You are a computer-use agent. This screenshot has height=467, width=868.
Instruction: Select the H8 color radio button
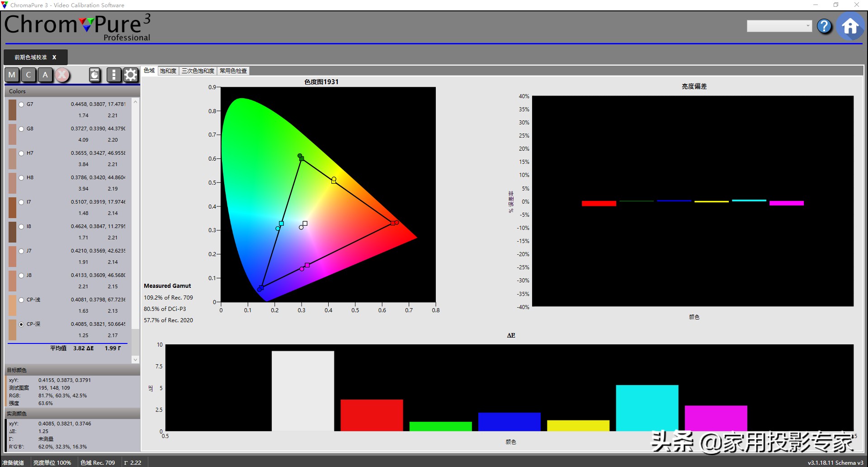(x=21, y=178)
